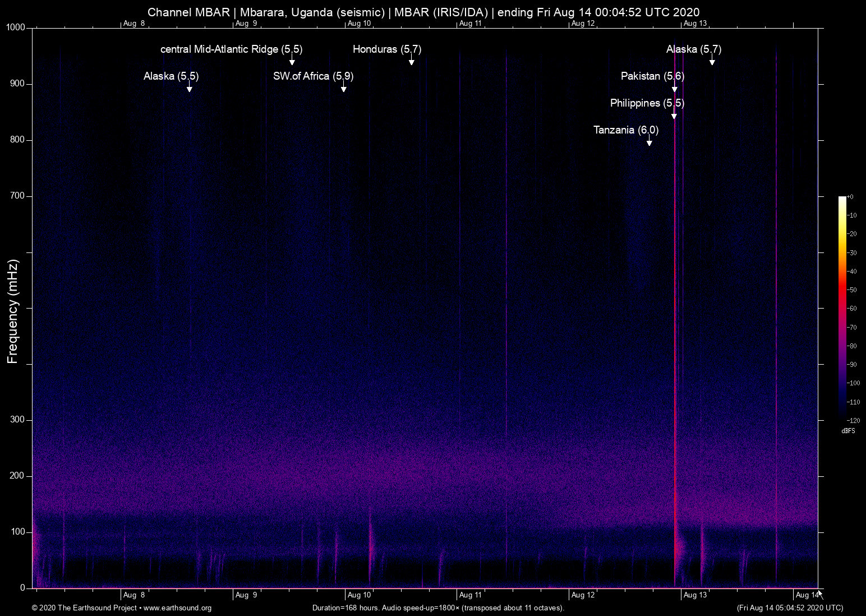The image size is (866, 616).
Task: Click the arrow marker beneath Tanzania (6.0)
Action: [x=649, y=141]
